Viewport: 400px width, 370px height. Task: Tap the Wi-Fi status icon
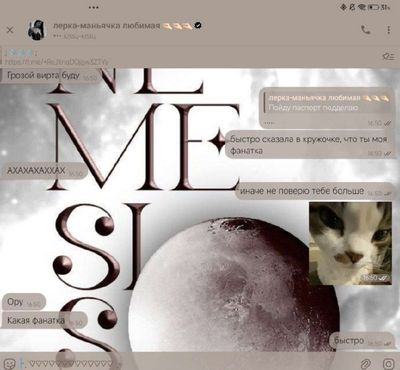tap(362, 7)
